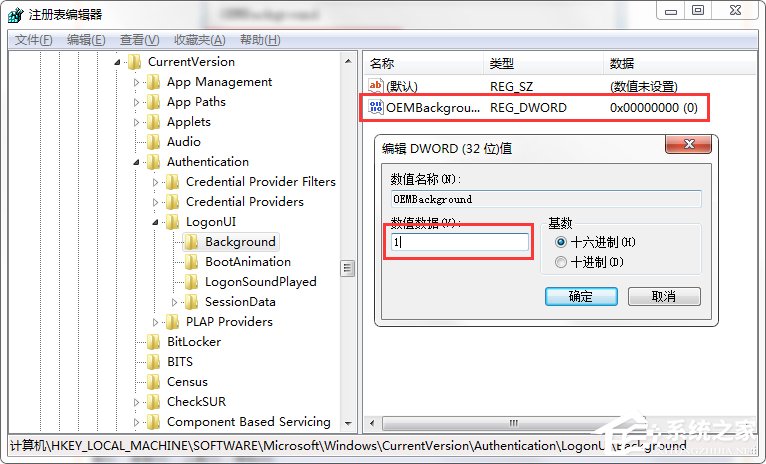Click the Census folder icon
Image resolution: width=766 pixels, height=464 pixels.
pos(153,382)
